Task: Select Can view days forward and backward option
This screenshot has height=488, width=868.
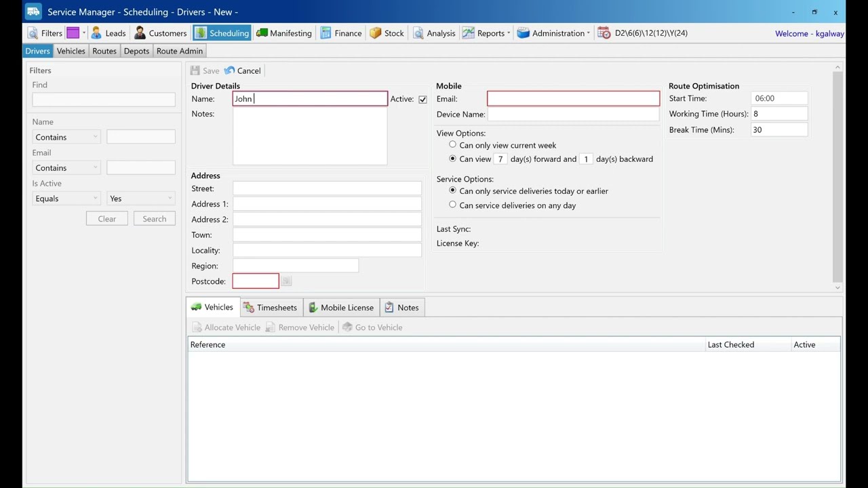Action: click(453, 159)
